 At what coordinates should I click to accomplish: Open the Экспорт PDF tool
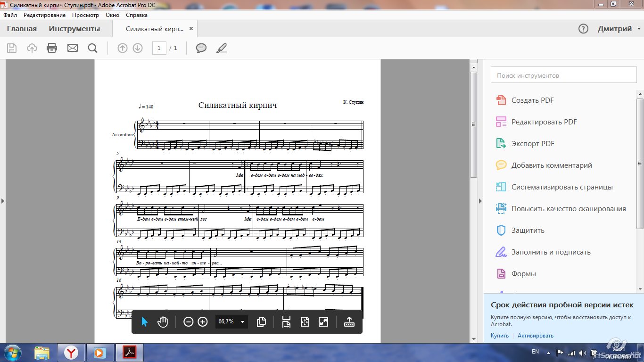click(533, 144)
